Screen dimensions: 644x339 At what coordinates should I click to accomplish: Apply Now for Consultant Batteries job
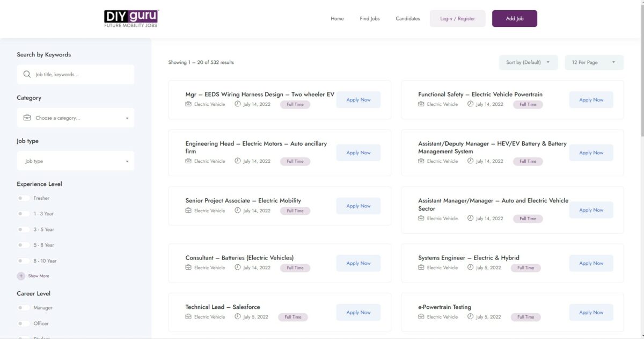point(358,263)
